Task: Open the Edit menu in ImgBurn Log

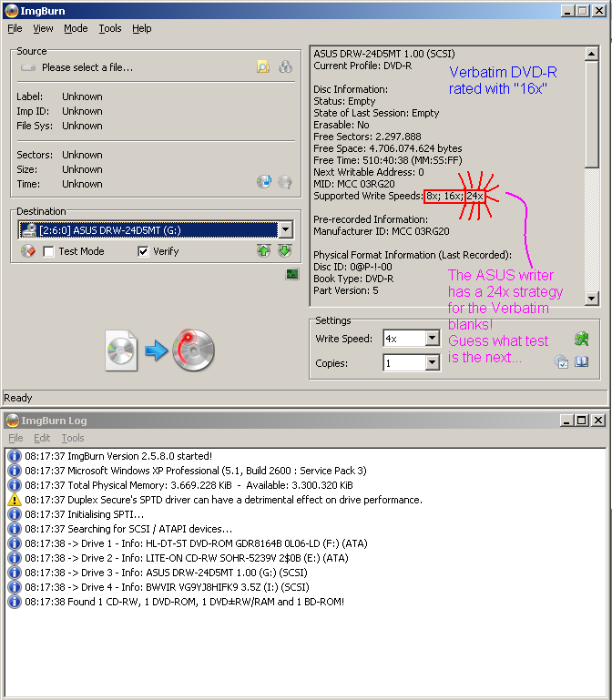Action: pyautogui.click(x=42, y=438)
